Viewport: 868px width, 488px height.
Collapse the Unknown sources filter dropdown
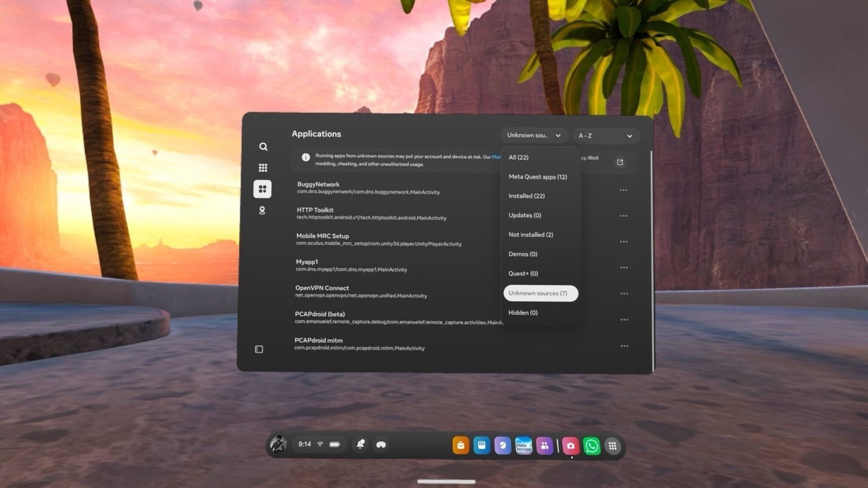pyautogui.click(x=534, y=136)
